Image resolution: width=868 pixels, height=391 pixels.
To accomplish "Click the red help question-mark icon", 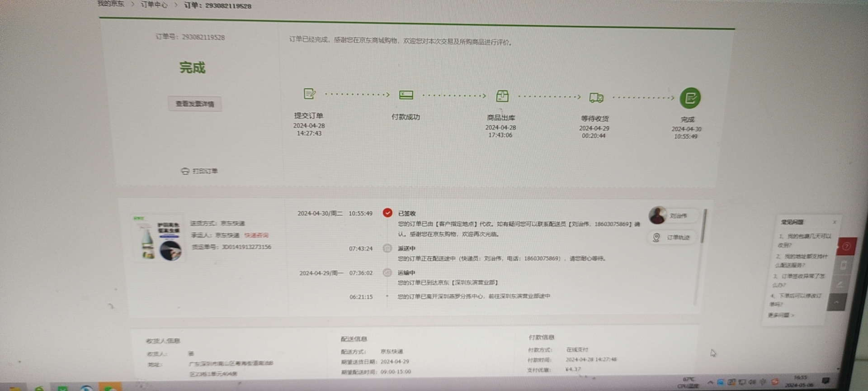I will point(846,247).
